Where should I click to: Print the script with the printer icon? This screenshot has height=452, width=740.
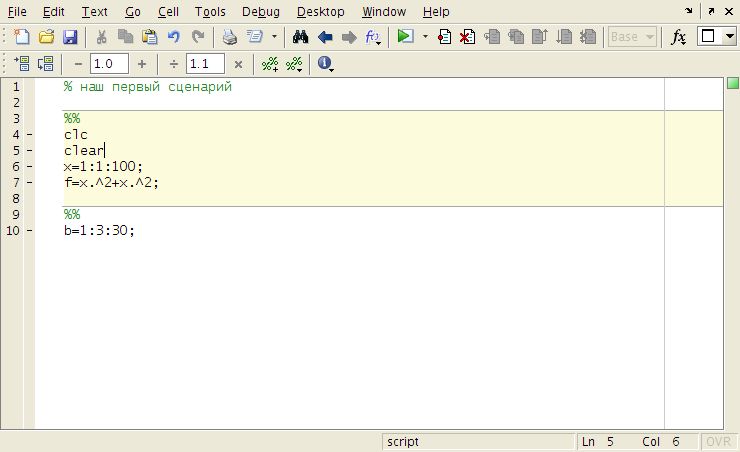(x=230, y=36)
